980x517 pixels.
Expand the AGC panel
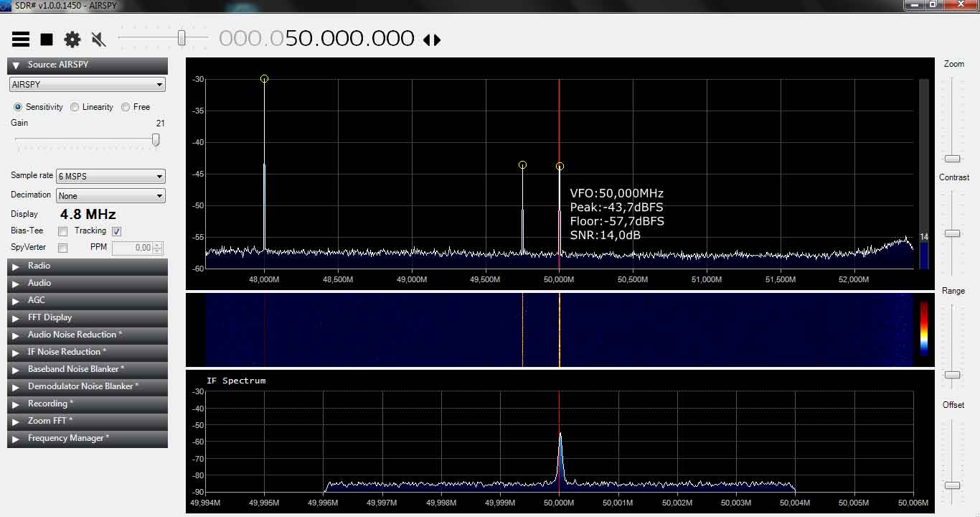click(88, 300)
